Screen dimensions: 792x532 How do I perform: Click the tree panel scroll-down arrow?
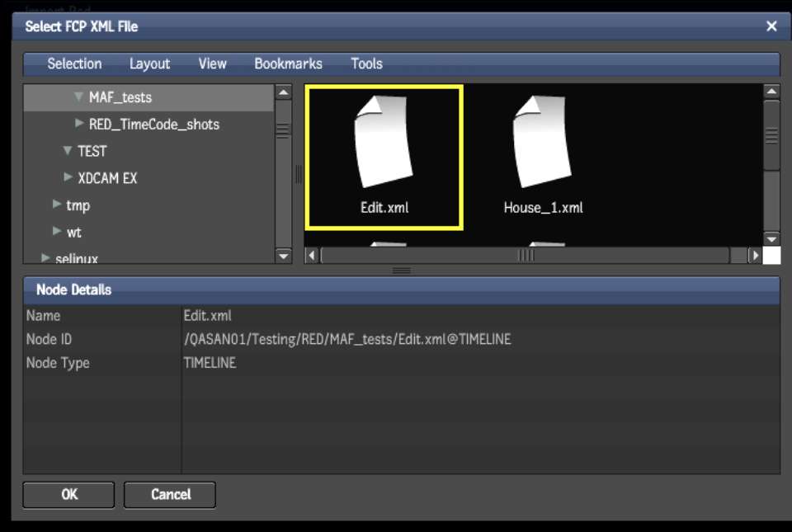283,256
